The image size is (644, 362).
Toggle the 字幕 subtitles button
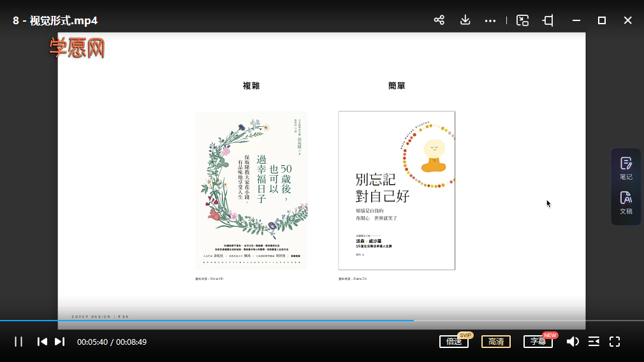tap(538, 342)
